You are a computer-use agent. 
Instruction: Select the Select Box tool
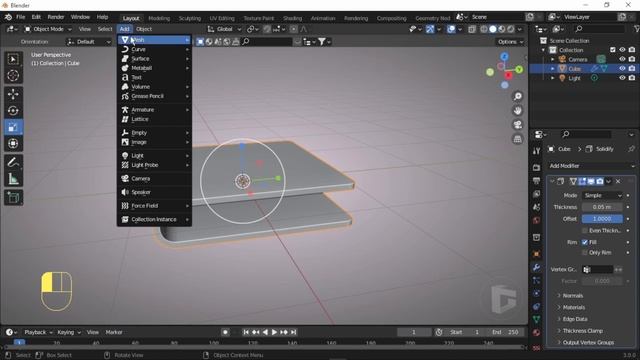[13, 60]
